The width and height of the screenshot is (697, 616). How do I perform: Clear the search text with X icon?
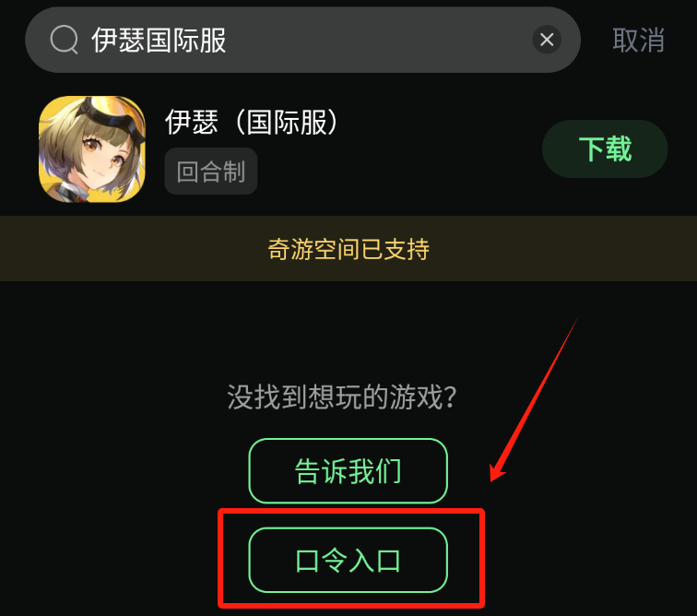(x=547, y=40)
